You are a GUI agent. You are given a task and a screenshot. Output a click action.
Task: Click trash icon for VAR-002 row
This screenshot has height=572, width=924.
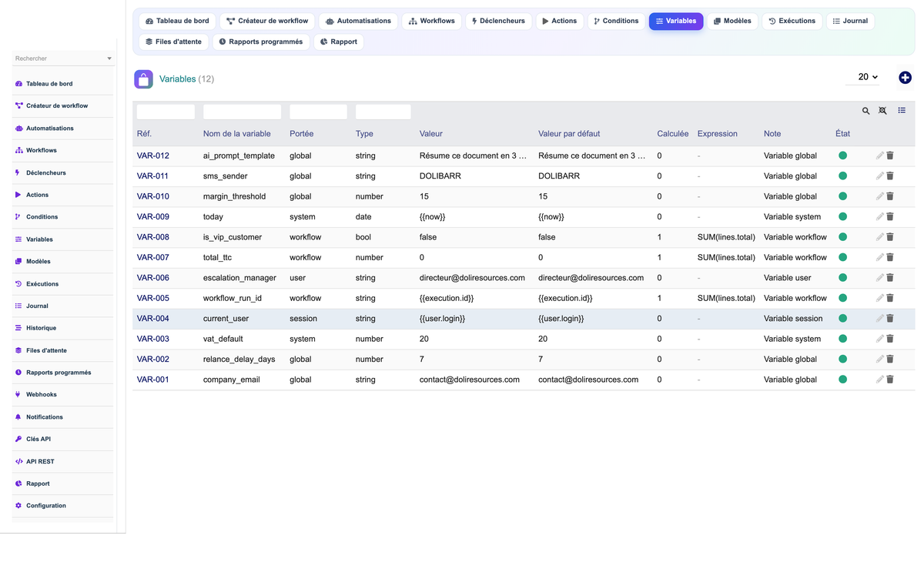pos(890,360)
